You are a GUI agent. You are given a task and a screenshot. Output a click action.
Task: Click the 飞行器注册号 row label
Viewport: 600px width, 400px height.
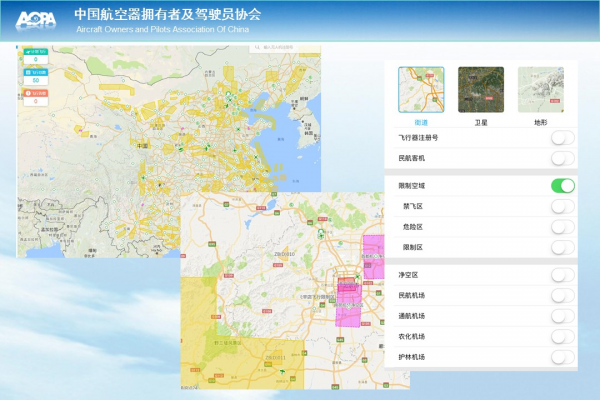point(418,138)
